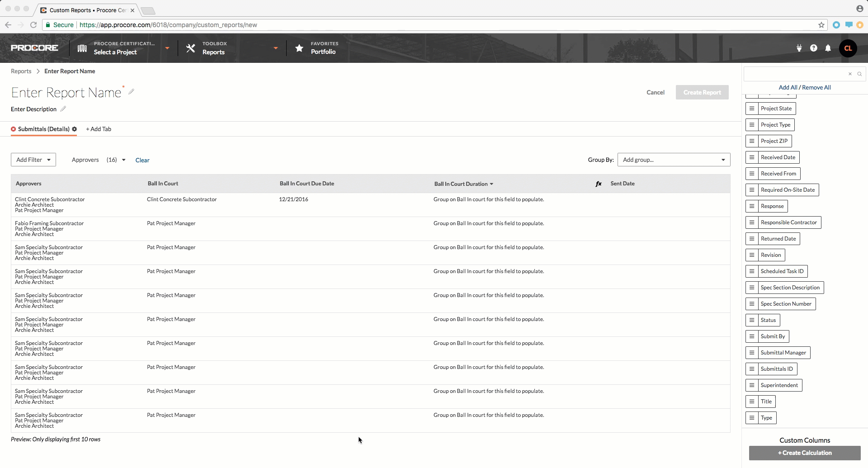Click the fx calculation icon in table header
Image resolution: width=868 pixels, height=468 pixels.
598,184
